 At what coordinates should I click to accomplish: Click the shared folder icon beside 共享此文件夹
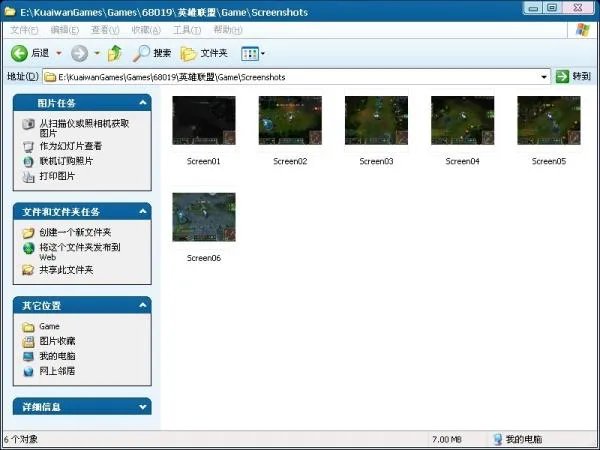pyautogui.click(x=28, y=270)
